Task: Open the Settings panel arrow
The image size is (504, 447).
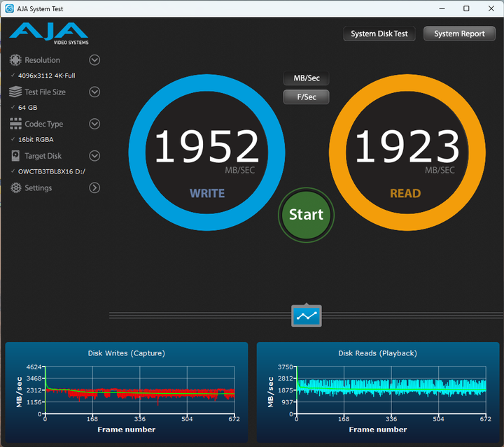Action: [94, 188]
